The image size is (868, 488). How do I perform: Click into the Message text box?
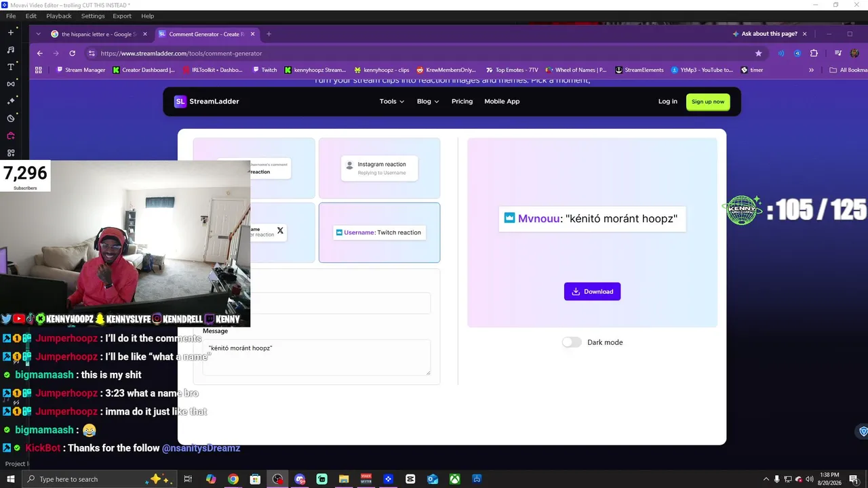click(x=317, y=357)
